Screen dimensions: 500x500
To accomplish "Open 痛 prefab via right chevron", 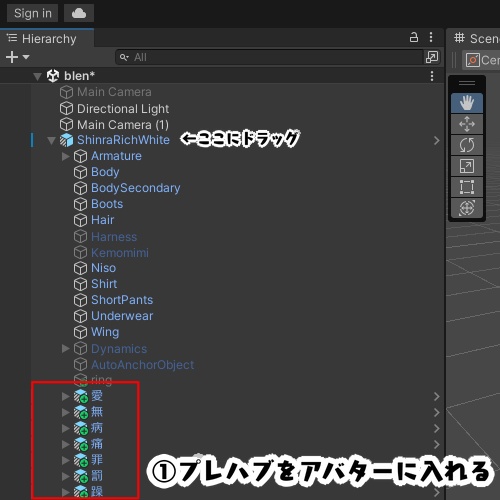I will tap(437, 444).
